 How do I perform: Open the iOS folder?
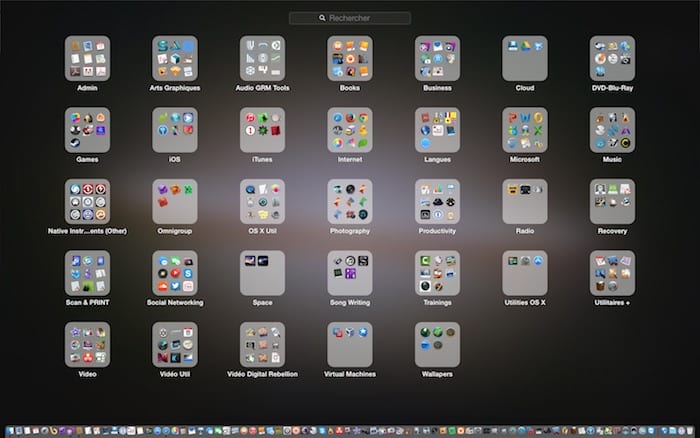(175, 130)
